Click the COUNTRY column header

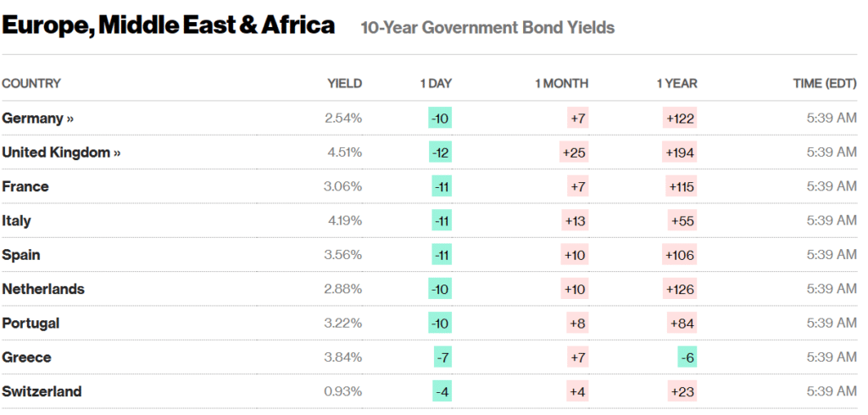[x=31, y=83]
